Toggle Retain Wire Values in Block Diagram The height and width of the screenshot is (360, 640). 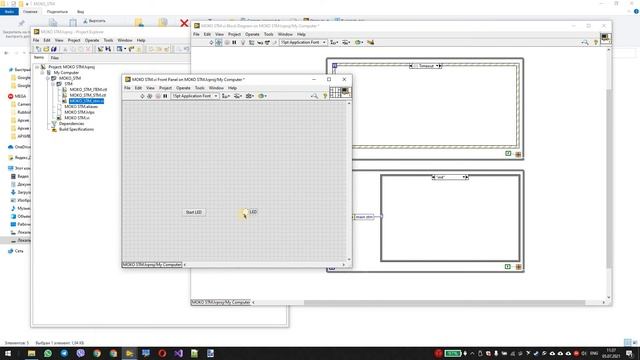point(251,42)
